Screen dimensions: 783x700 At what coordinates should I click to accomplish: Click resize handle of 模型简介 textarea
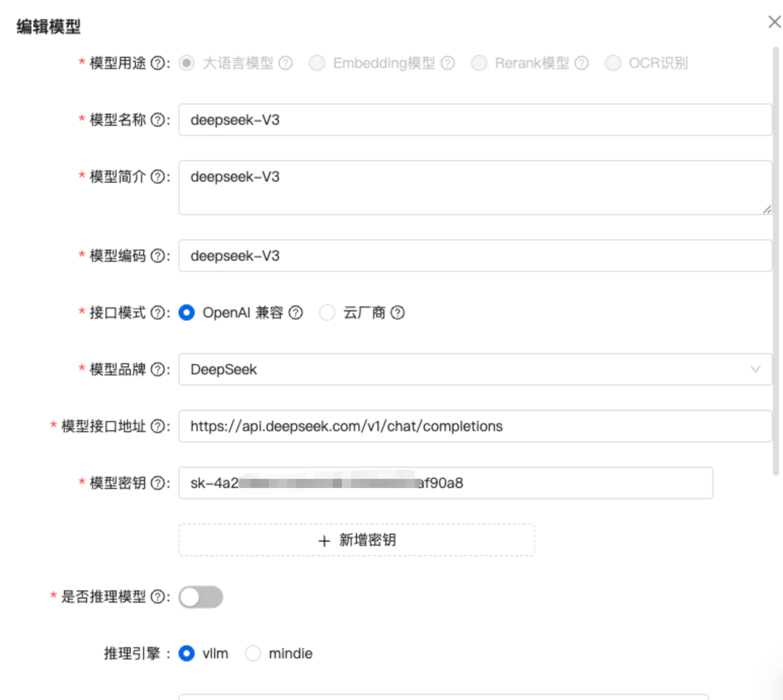pyautogui.click(x=767, y=209)
